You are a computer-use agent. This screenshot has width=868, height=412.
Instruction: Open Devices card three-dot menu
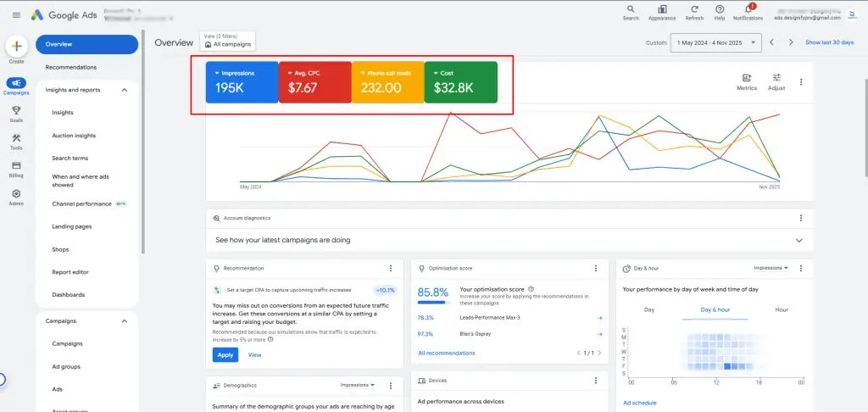596,381
